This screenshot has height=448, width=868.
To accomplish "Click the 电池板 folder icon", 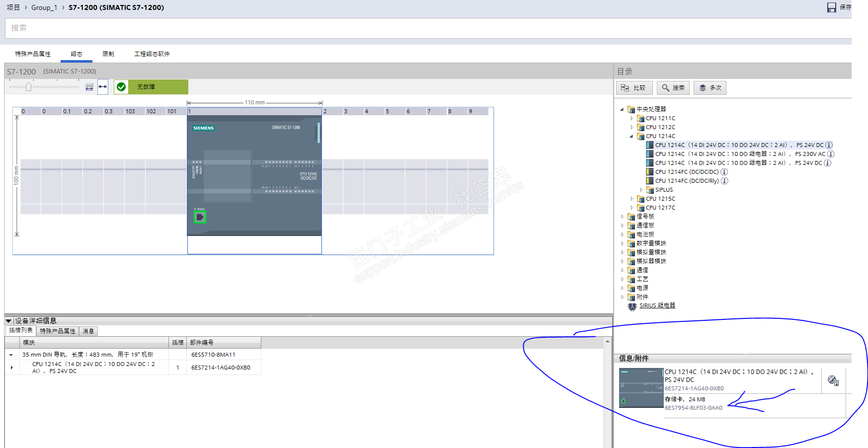I will pos(631,234).
